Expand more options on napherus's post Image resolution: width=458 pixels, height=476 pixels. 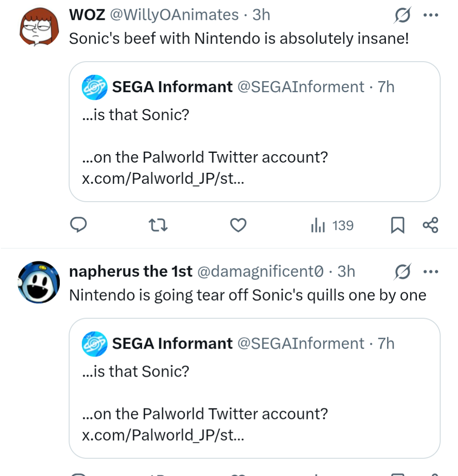tap(431, 272)
